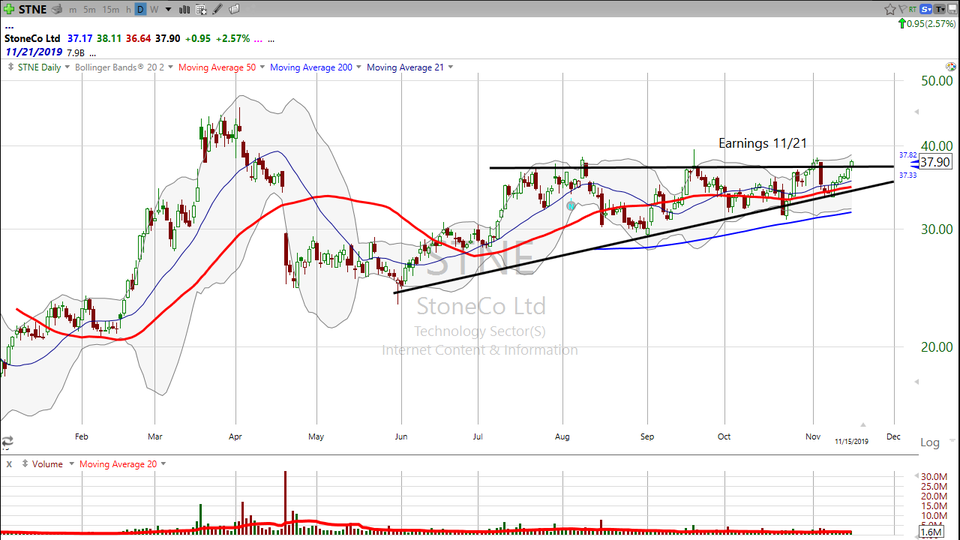This screenshot has width=960, height=540.
Task: Open the blue S dropdown button
Action: 926,9
